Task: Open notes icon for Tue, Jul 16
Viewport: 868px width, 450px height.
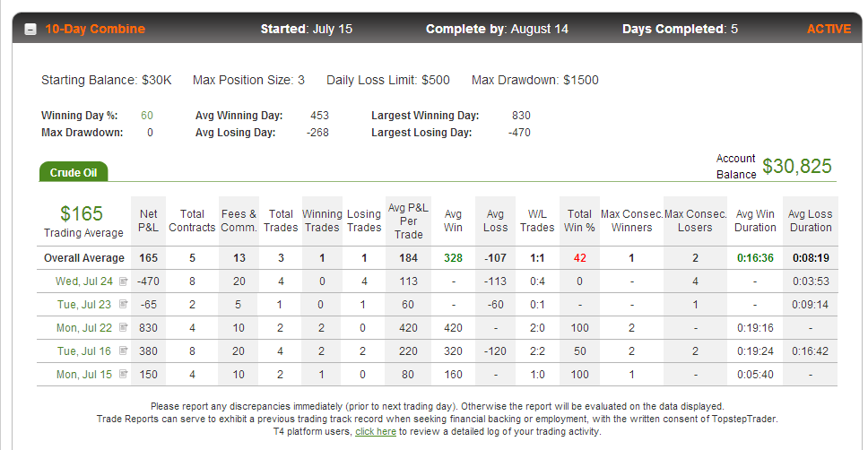Action: click(x=124, y=350)
